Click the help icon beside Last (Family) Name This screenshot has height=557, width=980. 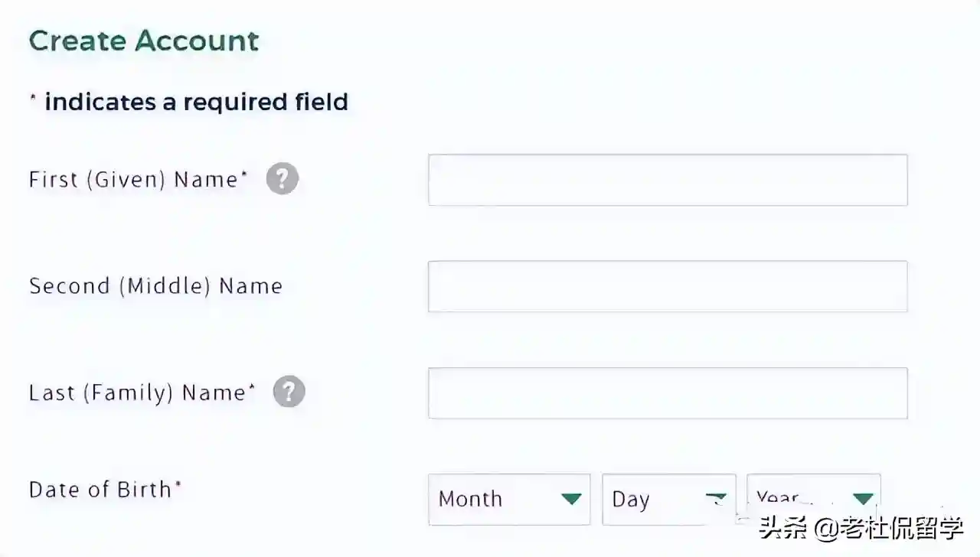click(x=289, y=392)
